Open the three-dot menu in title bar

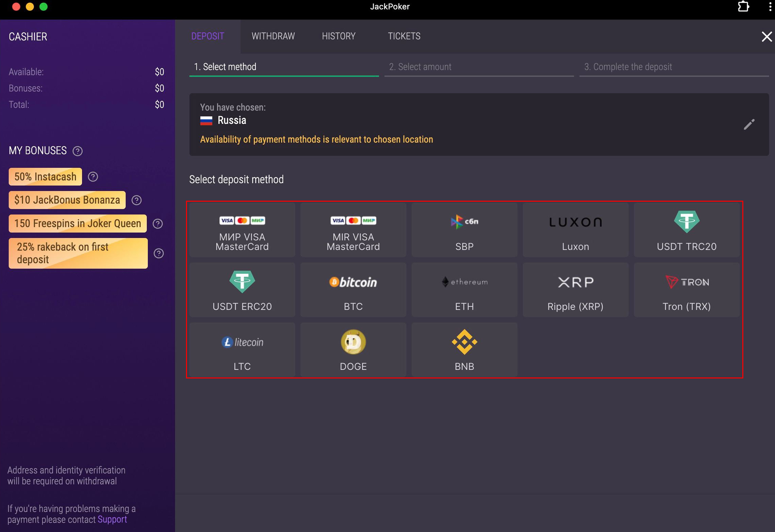pos(770,7)
